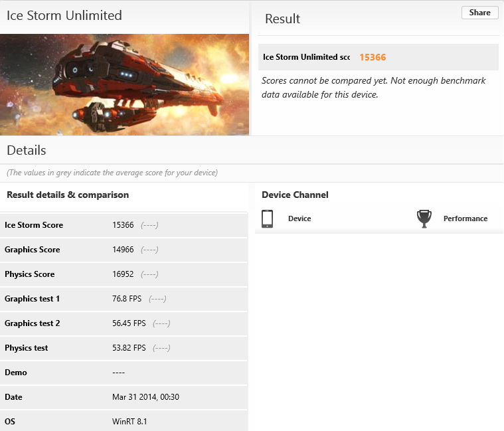This screenshot has height=431, width=504.
Task: Select the Physics test label
Action: 27,348
